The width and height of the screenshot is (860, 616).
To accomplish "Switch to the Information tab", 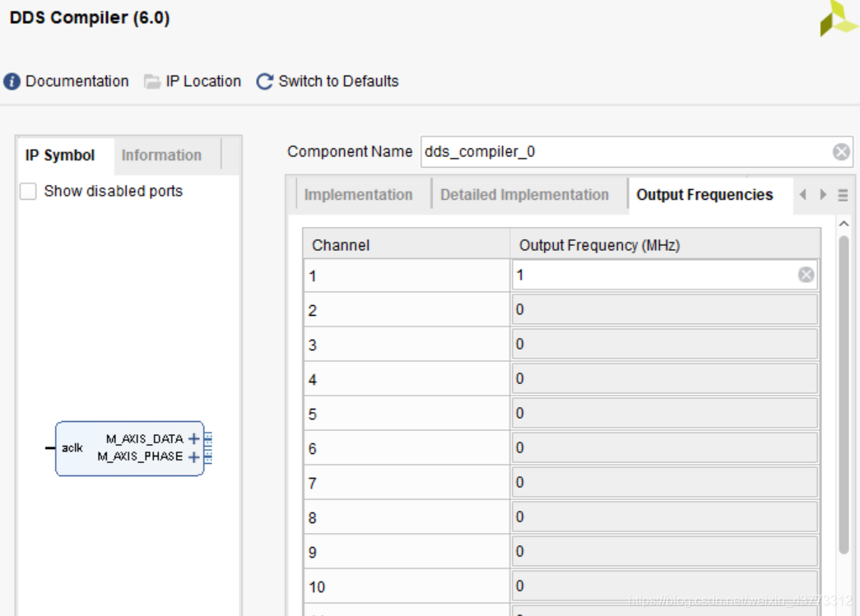I will tap(161, 155).
